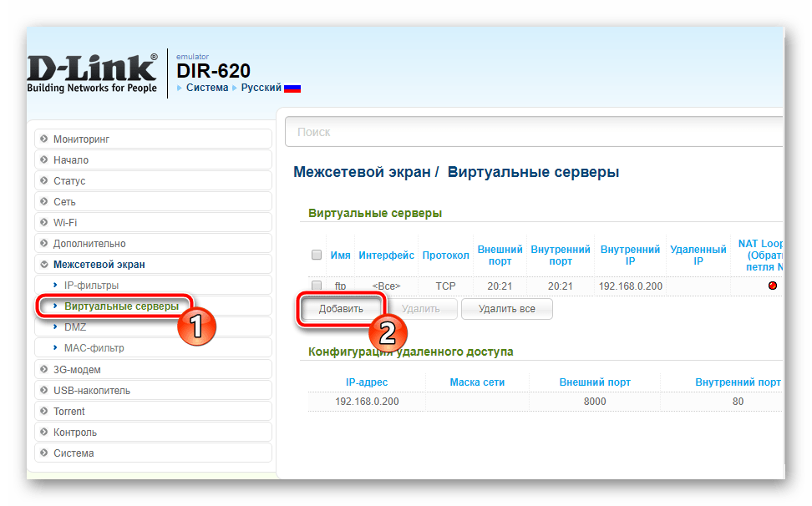Open the Система dropdown in header
The width and height of the screenshot is (812, 506).
click(x=206, y=88)
